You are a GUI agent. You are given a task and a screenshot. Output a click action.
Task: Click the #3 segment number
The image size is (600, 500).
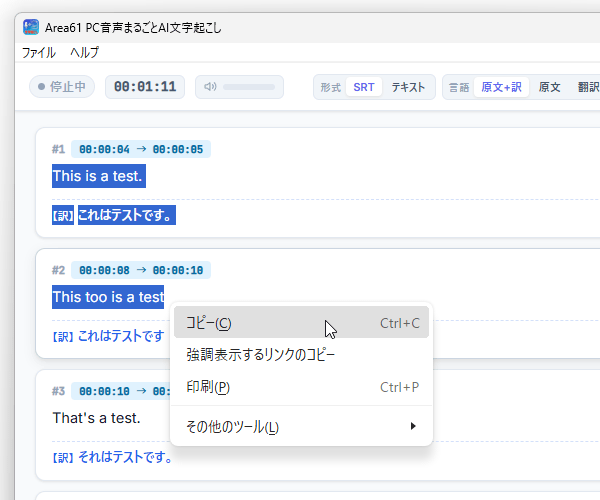click(x=59, y=391)
